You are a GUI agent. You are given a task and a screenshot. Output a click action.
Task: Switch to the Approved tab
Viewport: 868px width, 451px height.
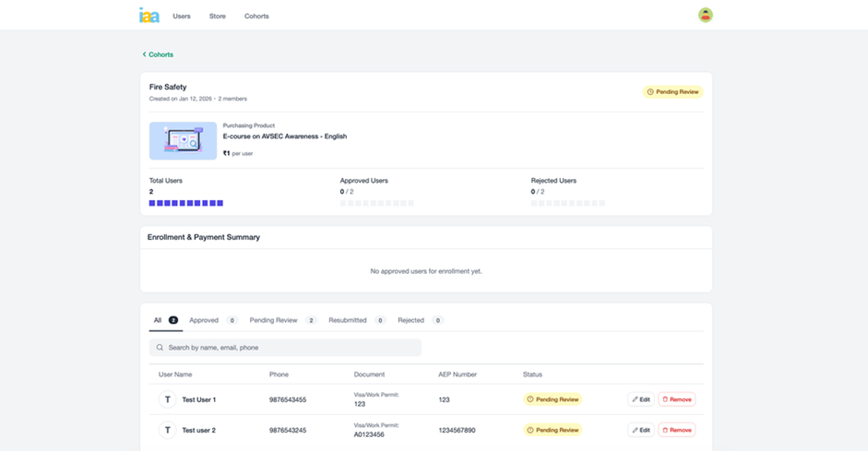204,320
